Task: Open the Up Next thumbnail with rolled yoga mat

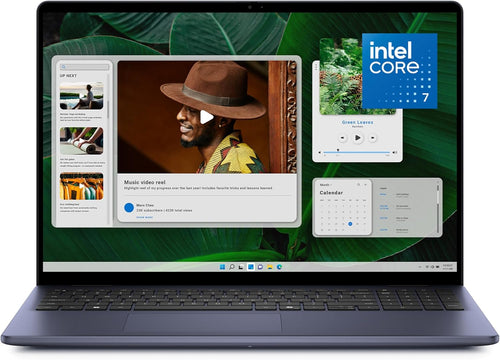Action: click(x=81, y=141)
